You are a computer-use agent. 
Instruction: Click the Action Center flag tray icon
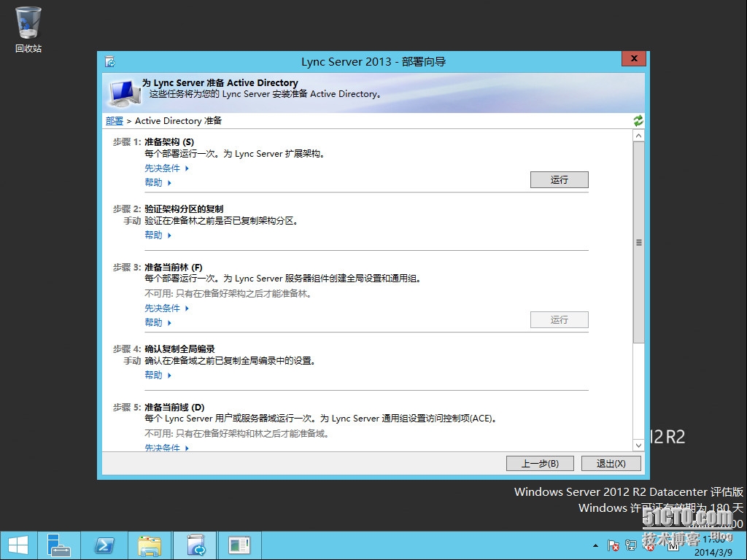(x=613, y=545)
